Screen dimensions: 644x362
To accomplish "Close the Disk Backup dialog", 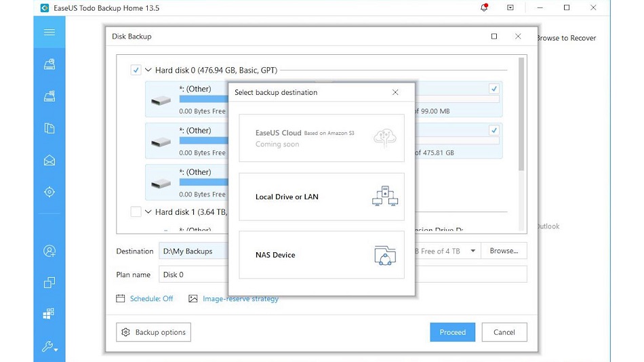I will [x=518, y=36].
